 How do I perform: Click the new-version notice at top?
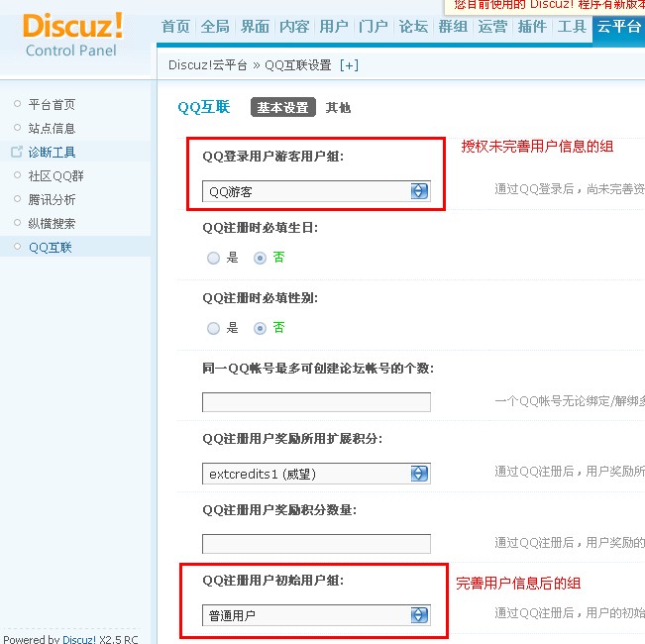click(547, 5)
